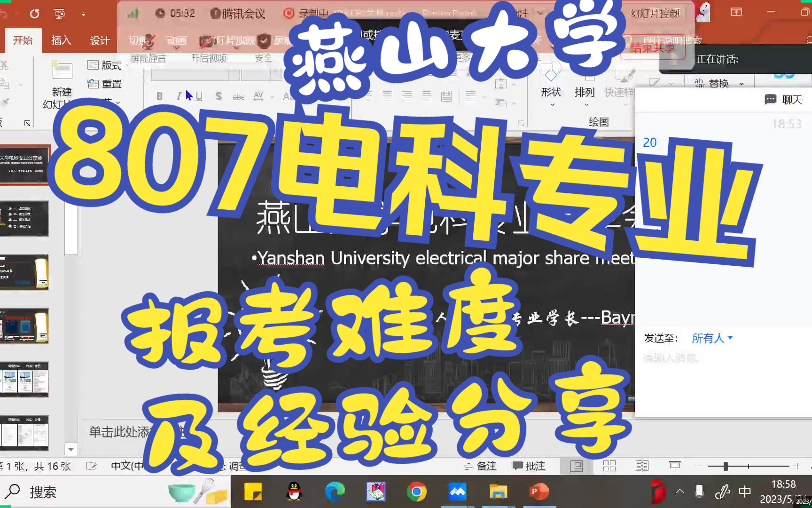Open character spacing AV control
Viewport: 812px width, 508px height.
coord(258,96)
